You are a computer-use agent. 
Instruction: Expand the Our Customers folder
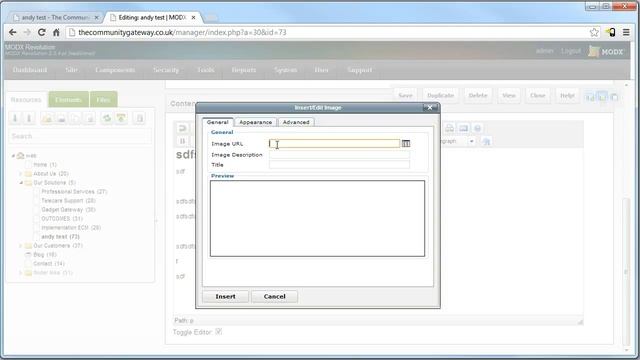20,246
